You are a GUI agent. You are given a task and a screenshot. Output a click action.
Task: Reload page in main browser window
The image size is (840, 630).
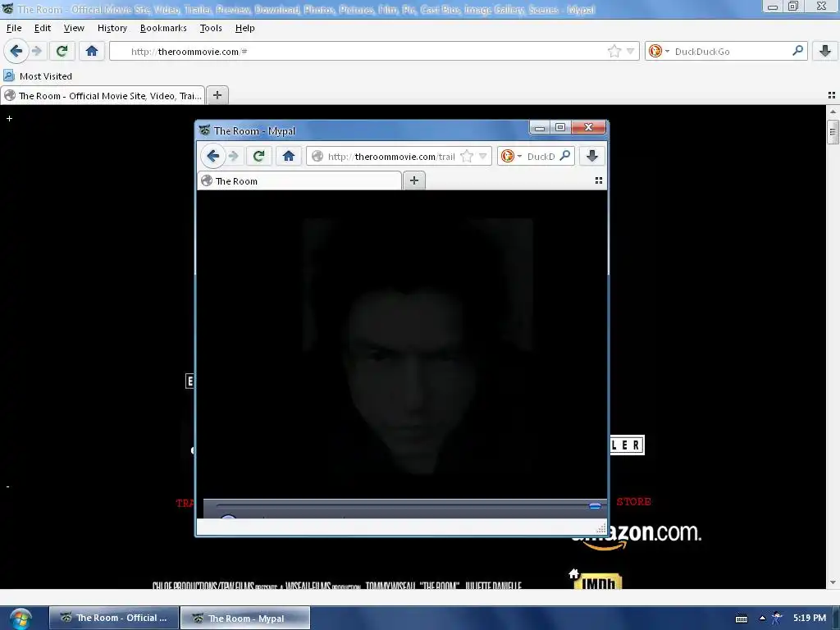pos(62,52)
